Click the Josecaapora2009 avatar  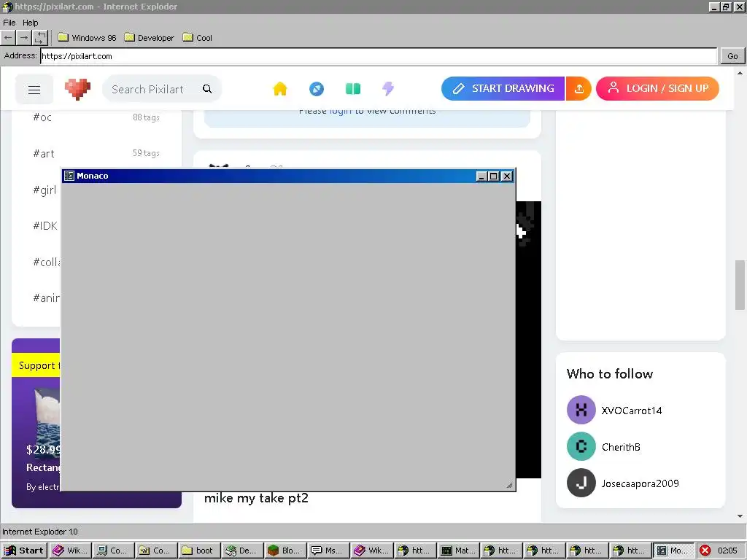pos(581,483)
